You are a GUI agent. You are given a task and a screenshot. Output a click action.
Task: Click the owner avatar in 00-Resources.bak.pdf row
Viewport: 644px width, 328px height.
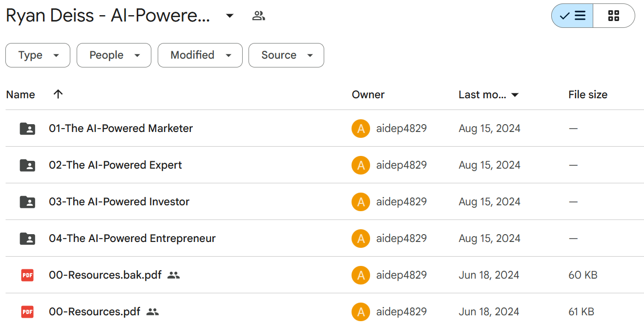click(x=361, y=275)
